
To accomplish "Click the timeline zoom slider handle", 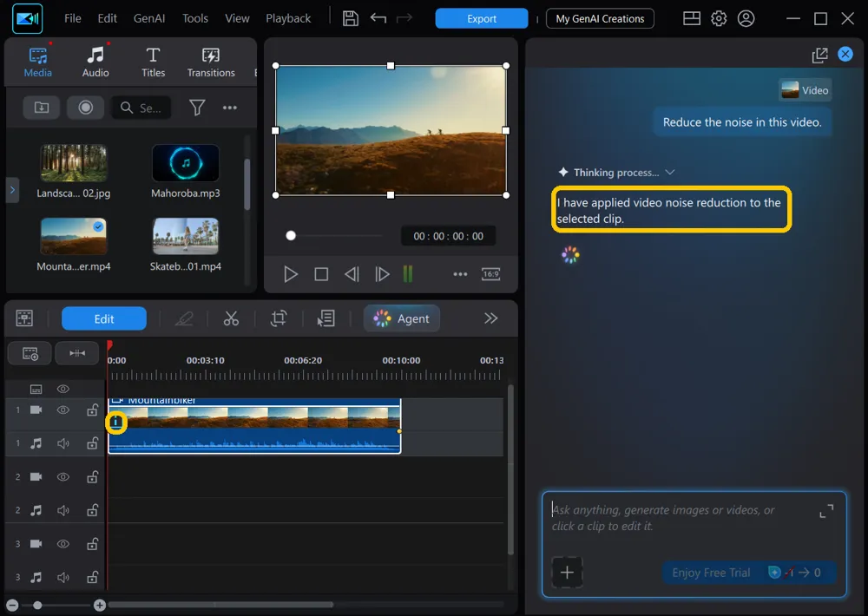I will 37,605.
